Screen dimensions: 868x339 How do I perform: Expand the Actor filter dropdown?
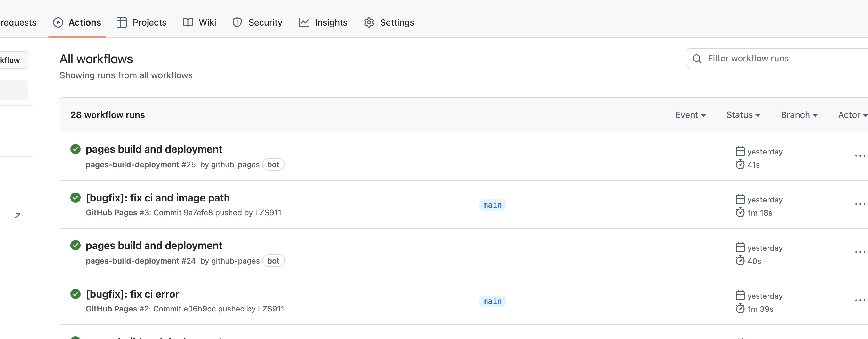point(853,115)
